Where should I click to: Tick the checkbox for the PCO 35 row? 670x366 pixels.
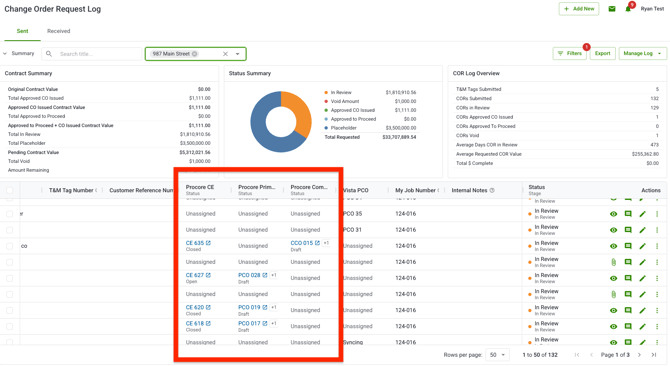tap(9, 214)
